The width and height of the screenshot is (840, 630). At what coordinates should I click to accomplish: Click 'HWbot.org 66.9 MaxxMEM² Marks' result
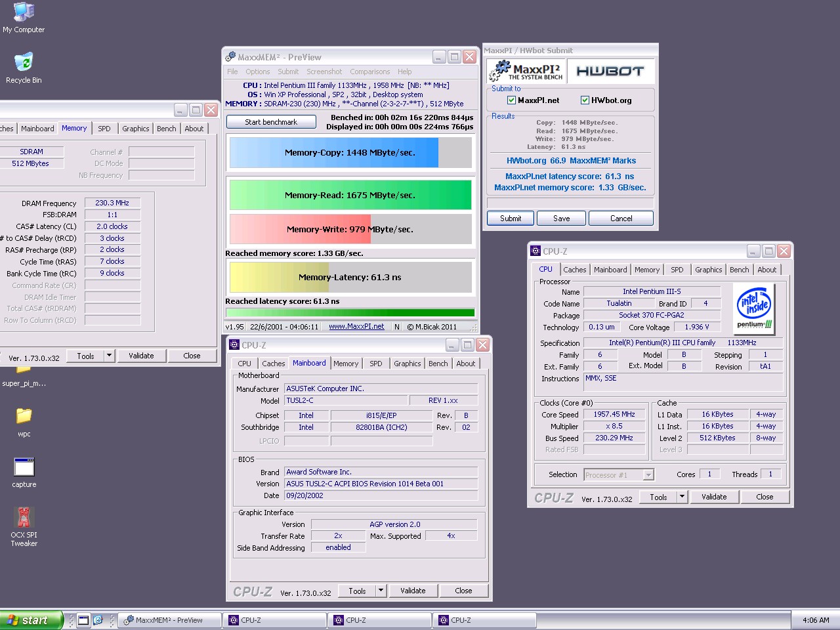tap(571, 161)
